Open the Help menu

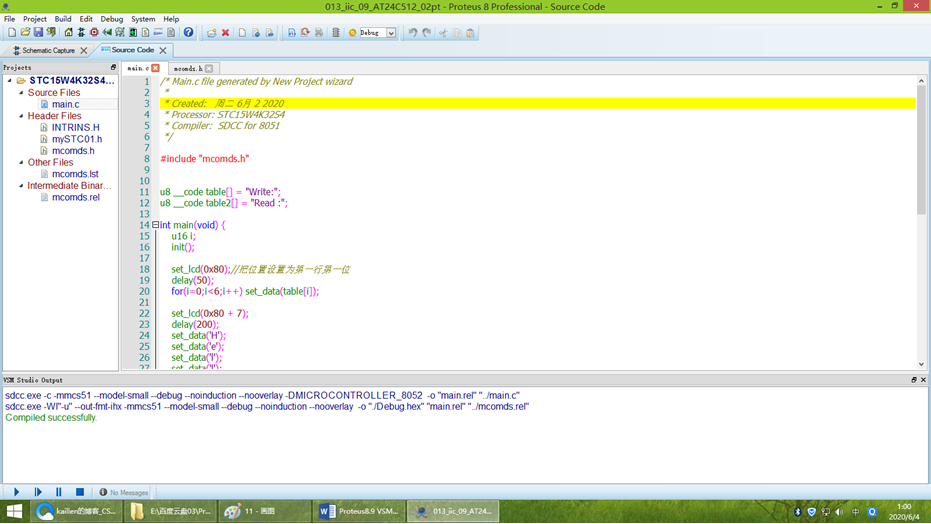(171, 19)
